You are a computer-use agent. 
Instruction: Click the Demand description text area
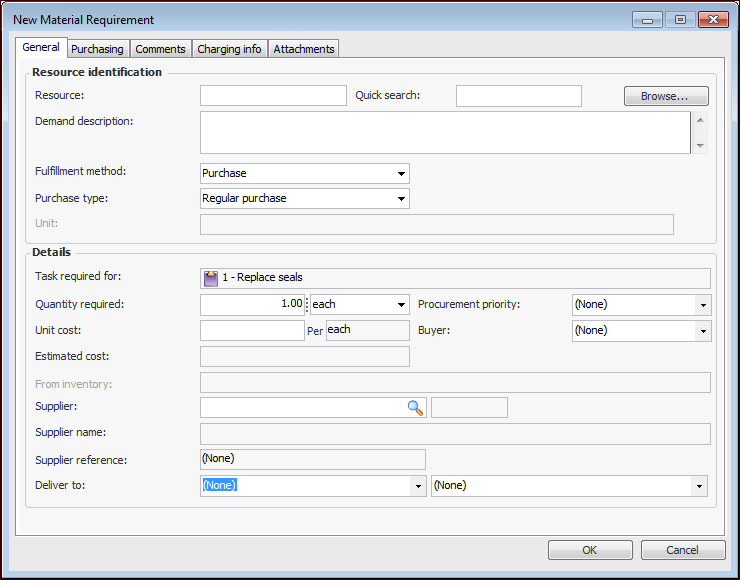[x=445, y=132]
